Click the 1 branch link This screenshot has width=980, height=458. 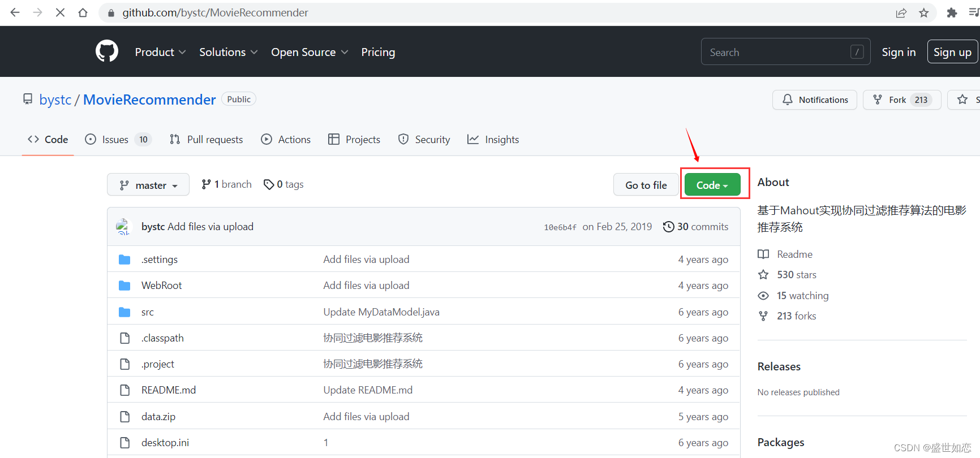[227, 184]
